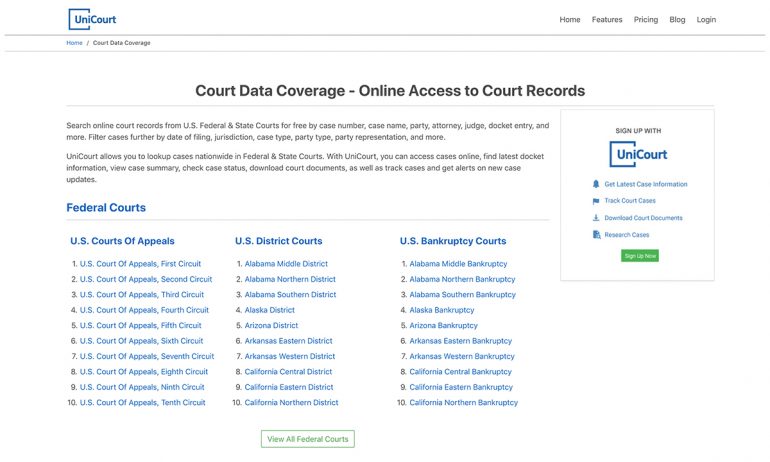Image resolution: width=770 pixels, height=462 pixels.
Task: Open U.S. Court Of Appeals, Seventh Circuit
Action: point(147,356)
